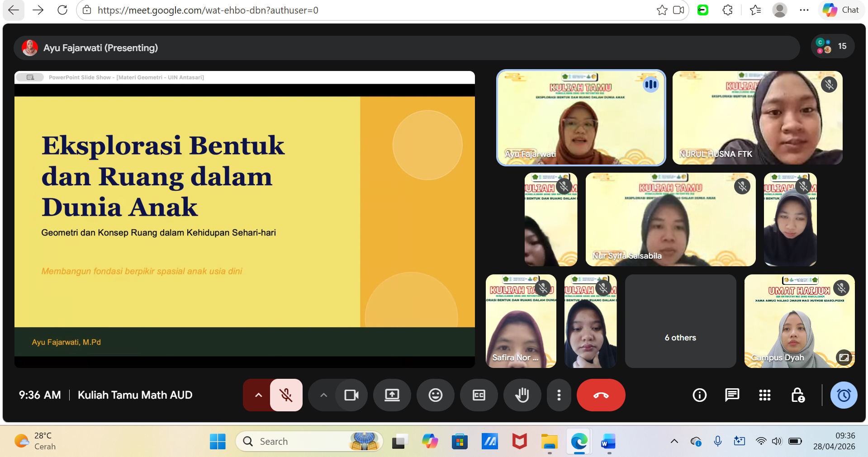The width and height of the screenshot is (868, 457).
Task: Raise your hand in the meeting
Action: coord(522,395)
